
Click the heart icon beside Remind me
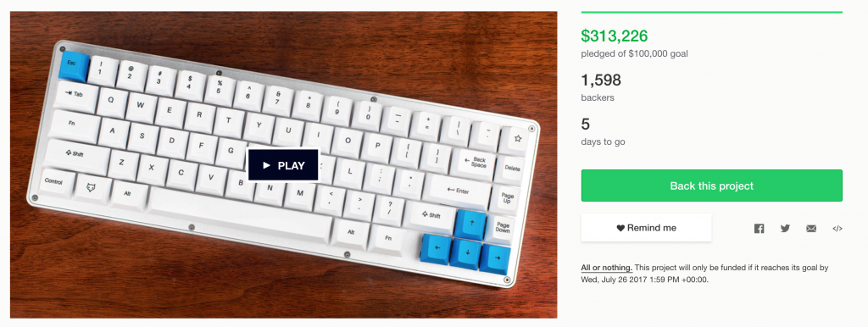[620, 228]
